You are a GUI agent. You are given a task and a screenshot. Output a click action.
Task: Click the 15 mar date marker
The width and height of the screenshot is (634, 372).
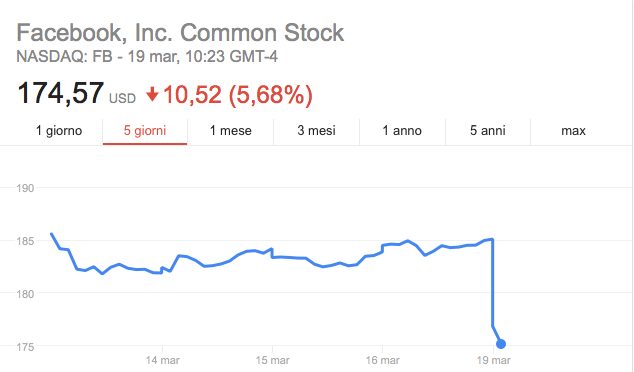(273, 360)
